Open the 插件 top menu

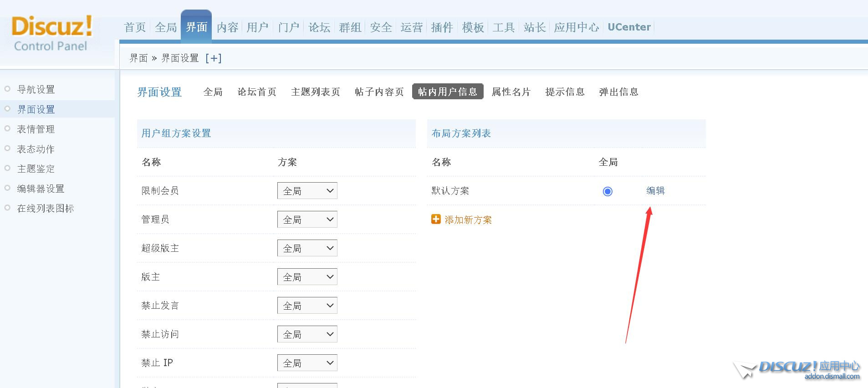pos(442,27)
